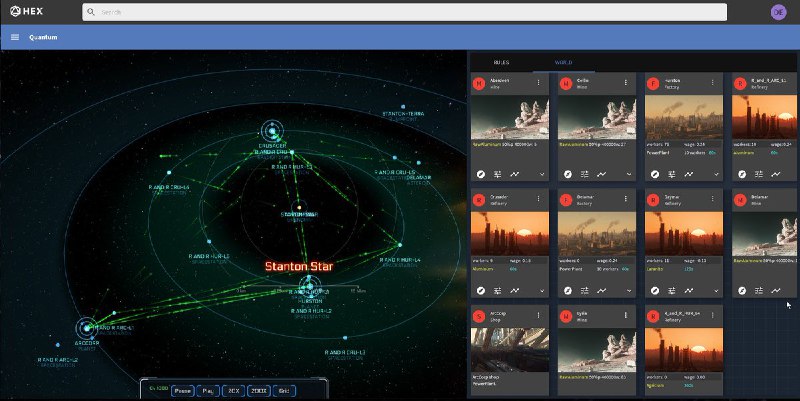Set simulation speed to 20X
The width and height of the screenshot is (800, 401).
234,390
